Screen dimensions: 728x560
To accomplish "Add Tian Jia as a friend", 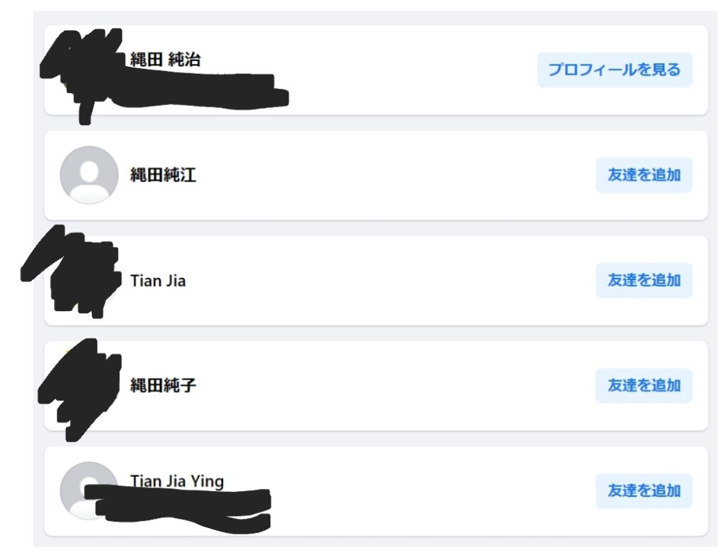I will [x=644, y=281].
